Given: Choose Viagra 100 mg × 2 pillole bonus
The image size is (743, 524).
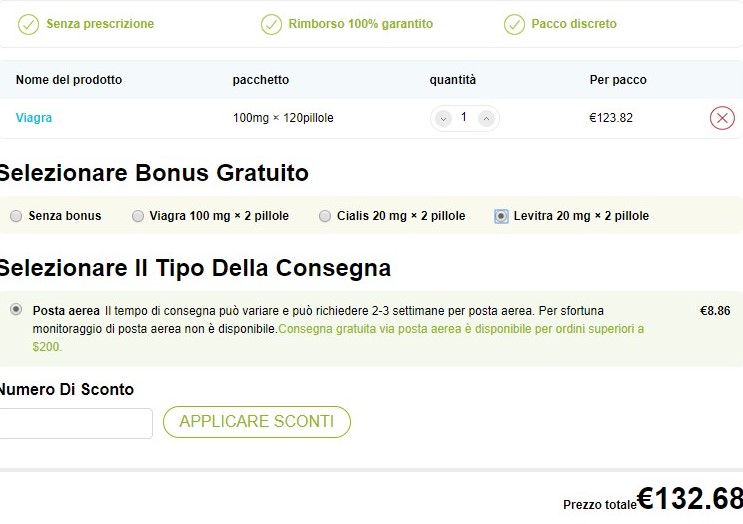Looking at the screenshot, I should tap(138, 216).
